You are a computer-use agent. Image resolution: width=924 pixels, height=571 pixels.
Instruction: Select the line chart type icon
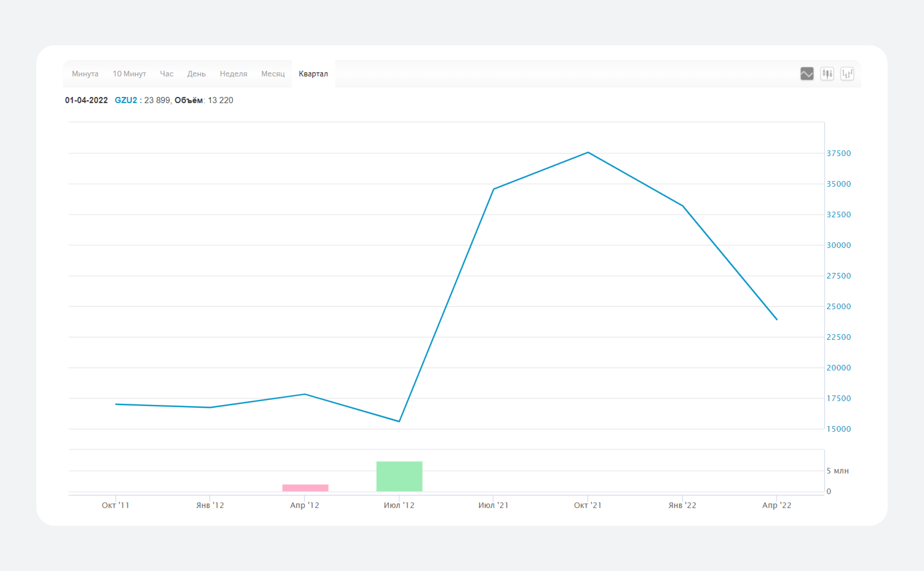(807, 74)
